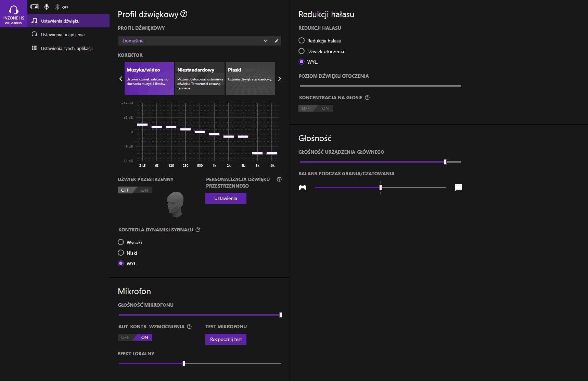Open help icon beside Profil dźwiękowy title

pyautogui.click(x=184, y=14)
